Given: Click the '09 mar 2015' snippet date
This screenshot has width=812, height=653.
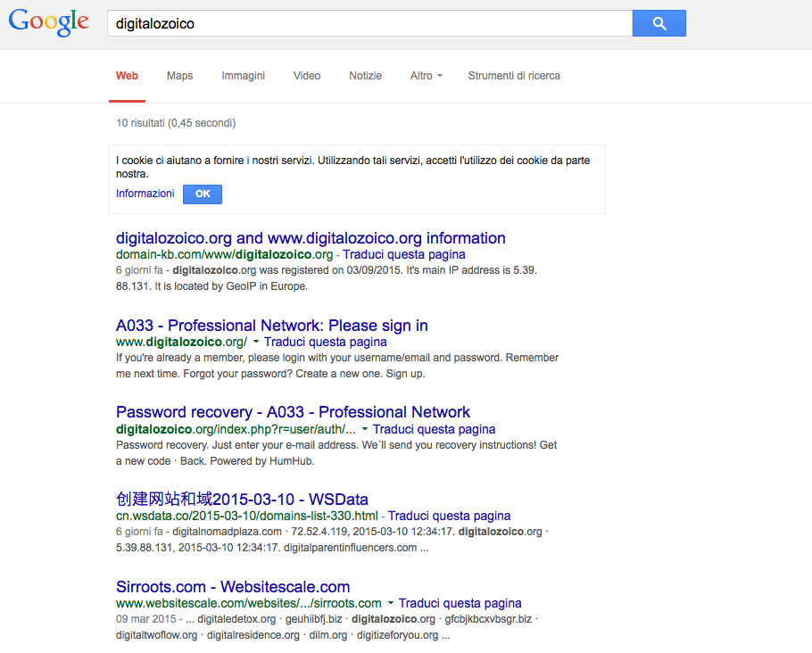Looking at the screenshot, I should [x=146, y=619].
